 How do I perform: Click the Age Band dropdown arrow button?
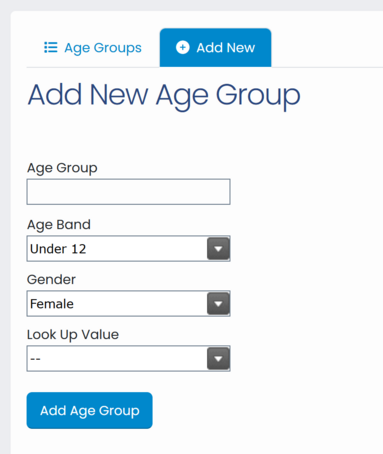tap(218, 249)
